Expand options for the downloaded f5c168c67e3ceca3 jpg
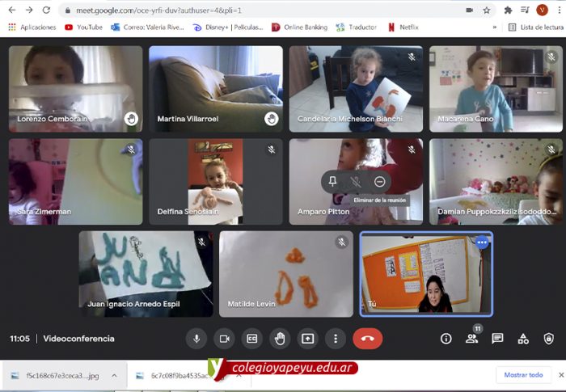The height and width of the screenshot is (392, 566). (114, 375)
